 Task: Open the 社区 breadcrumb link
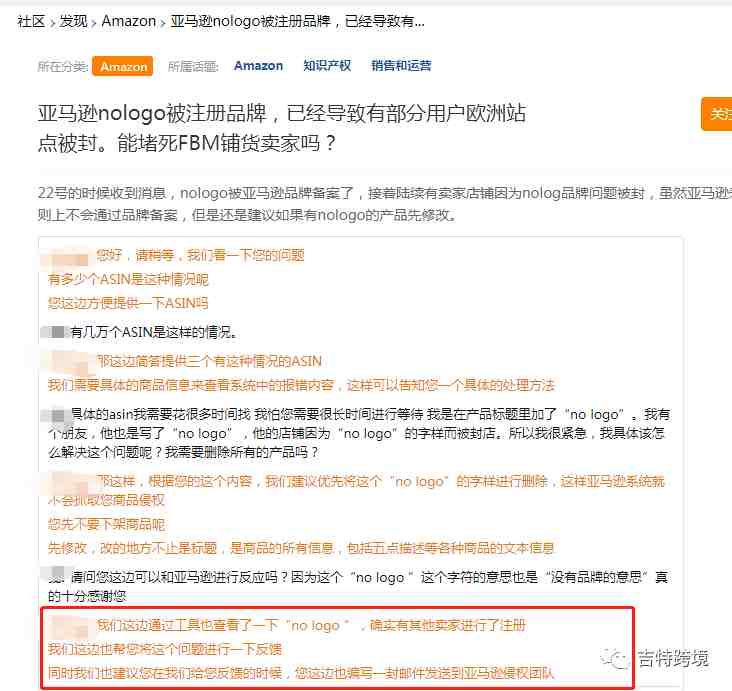coord(31,21)
